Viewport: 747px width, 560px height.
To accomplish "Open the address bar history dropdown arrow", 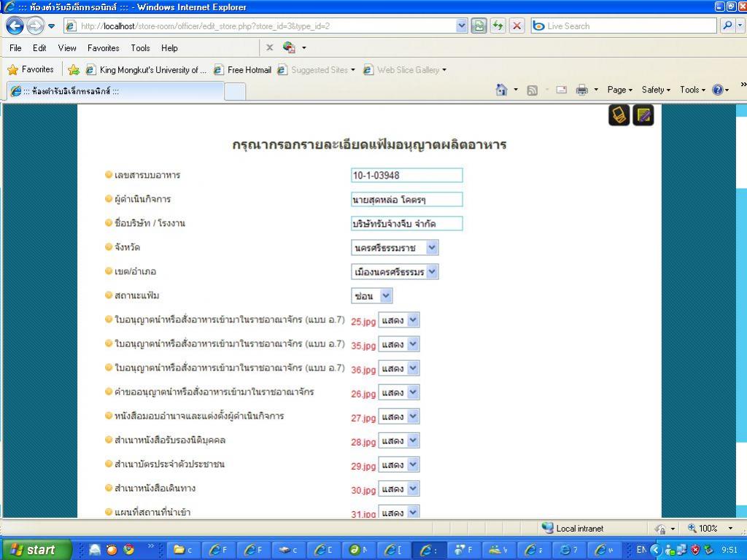I will click(462, 26).
